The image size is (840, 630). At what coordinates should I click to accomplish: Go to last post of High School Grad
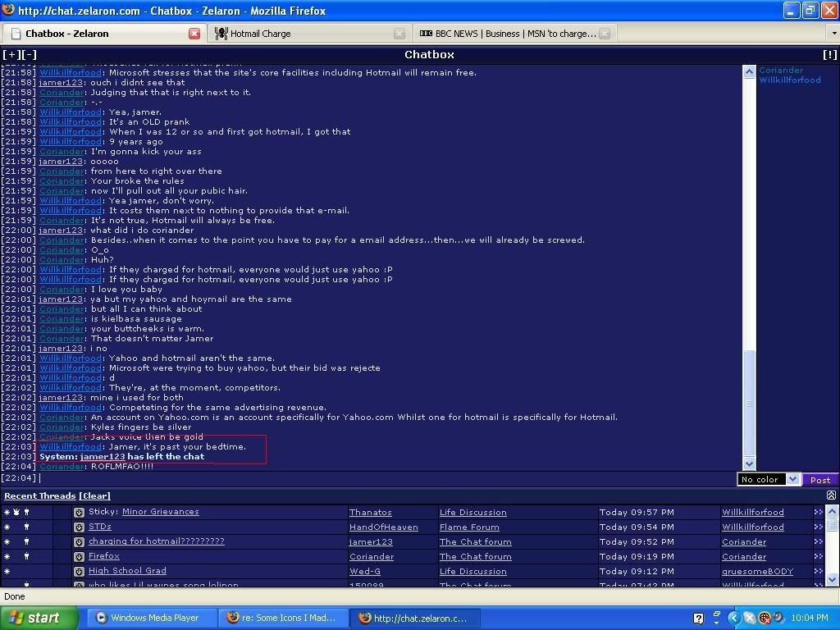pos(818,572)
